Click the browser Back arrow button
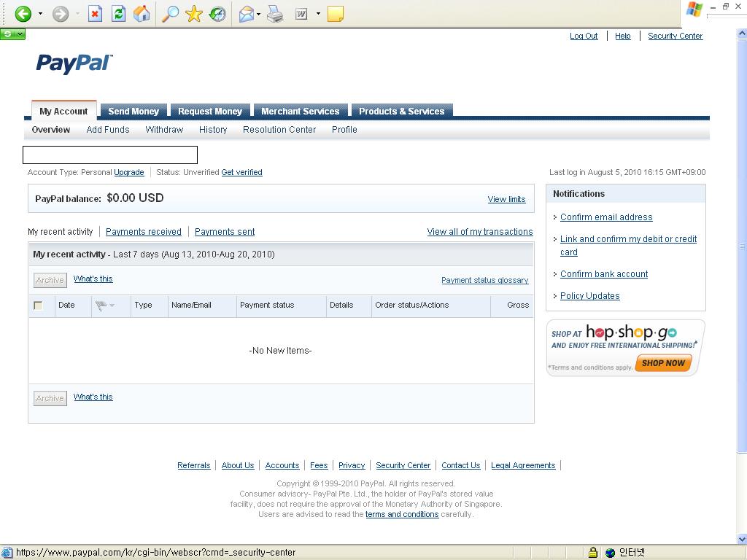 (x=23, y=14)
